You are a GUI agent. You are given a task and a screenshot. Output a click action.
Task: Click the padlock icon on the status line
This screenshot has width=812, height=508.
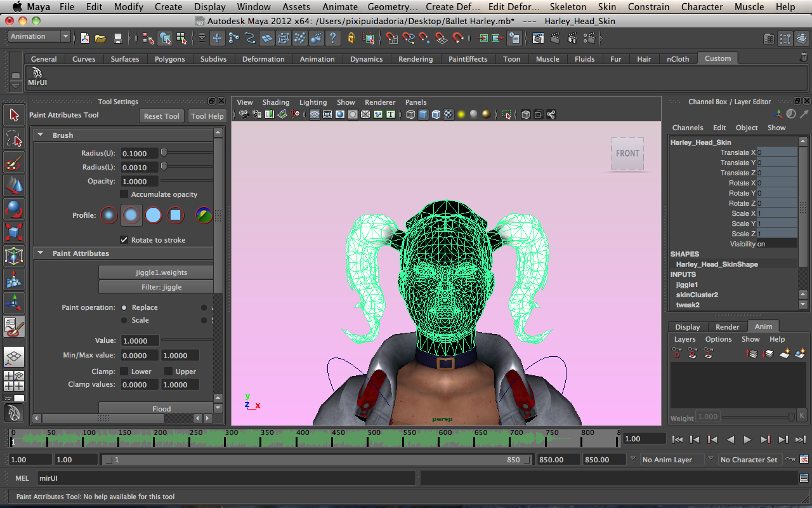click(351, 38)
